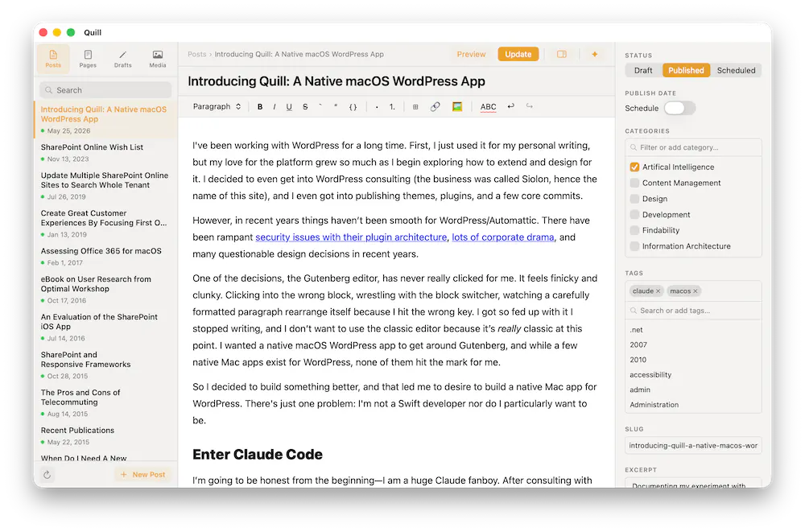Focus the Search posts field

click(x=105, y=90)
